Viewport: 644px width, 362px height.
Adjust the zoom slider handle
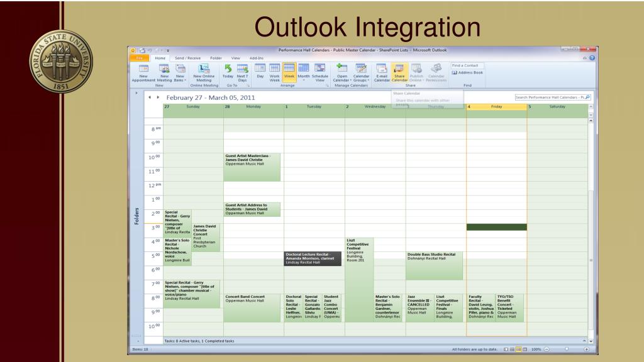[x=567, y=349]
